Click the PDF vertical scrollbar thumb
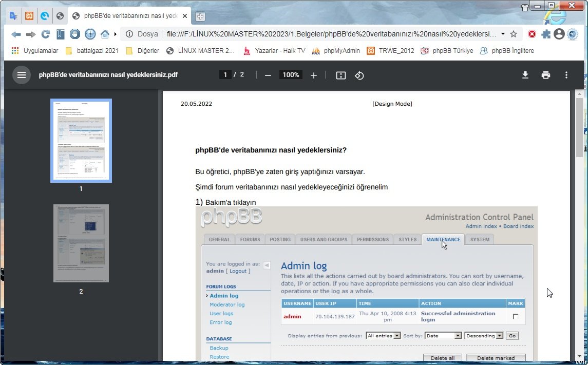The height and width of the screenshot is (365, 588). [579, 127]
